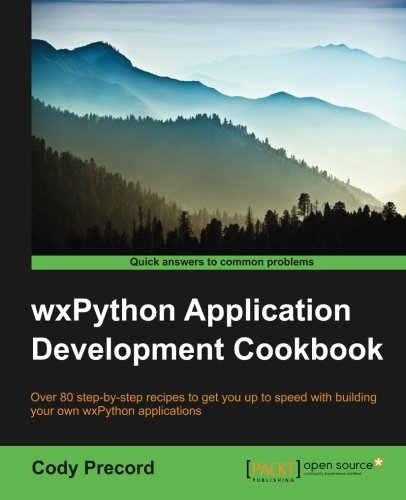This screenshot has width=406, height=500.
Task: Click the subtitle "Over 80 step-by-step recipes"
Action: (x=204, y=404)
